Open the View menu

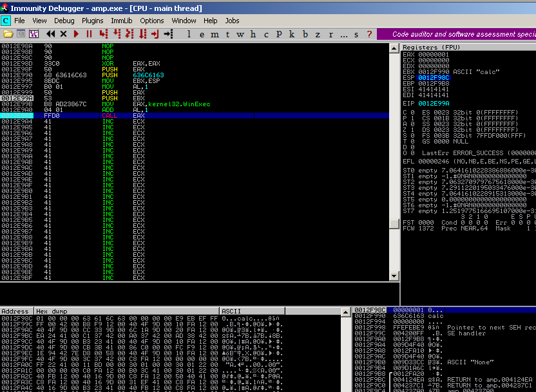(40, 21)
